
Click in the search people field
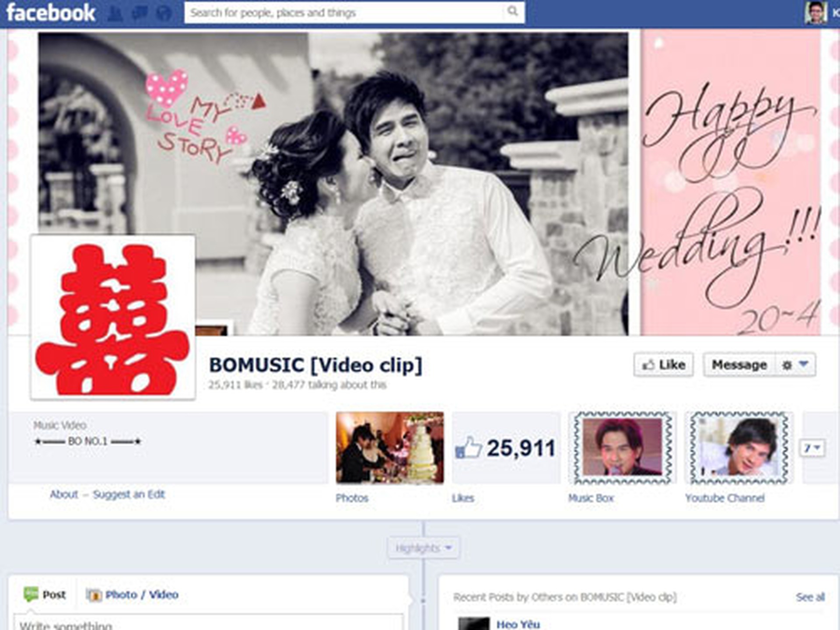tap(346, 12)
